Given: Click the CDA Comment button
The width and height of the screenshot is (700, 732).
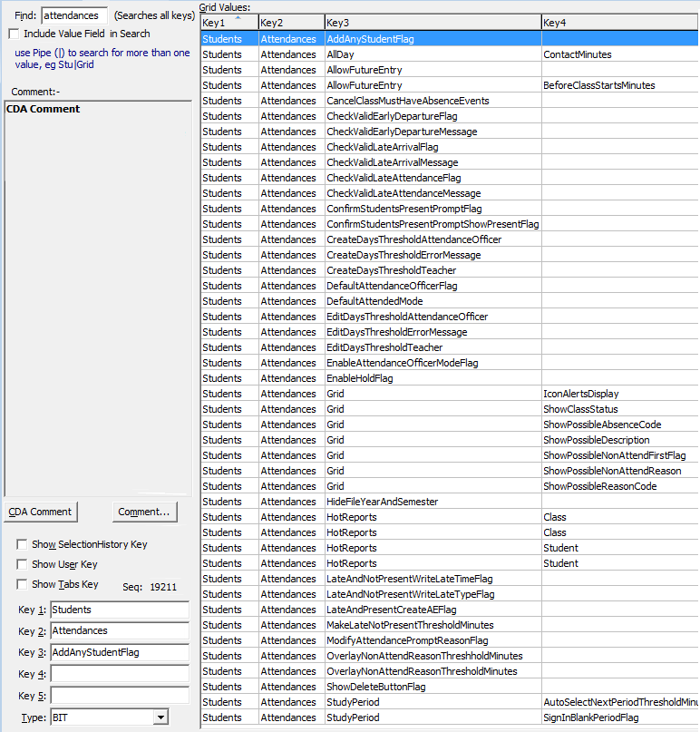Looking at the screenshot, I should click(x=40, y=512).
